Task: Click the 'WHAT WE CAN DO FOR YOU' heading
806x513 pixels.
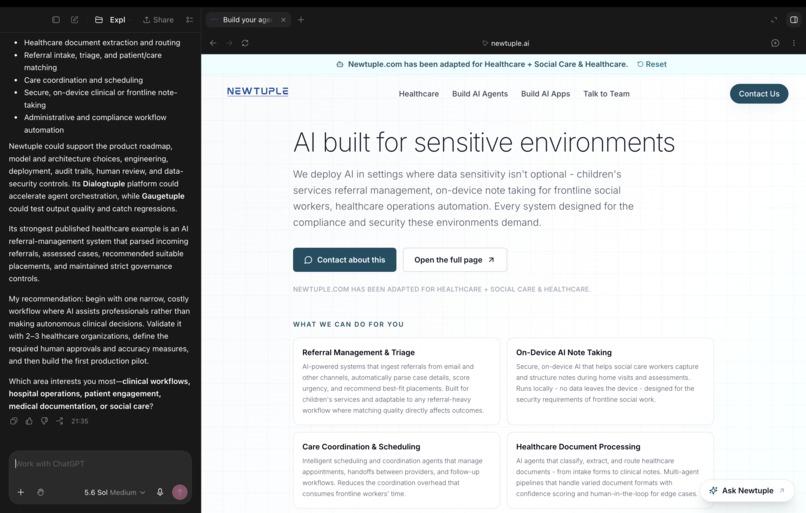Action: (349, 324)
